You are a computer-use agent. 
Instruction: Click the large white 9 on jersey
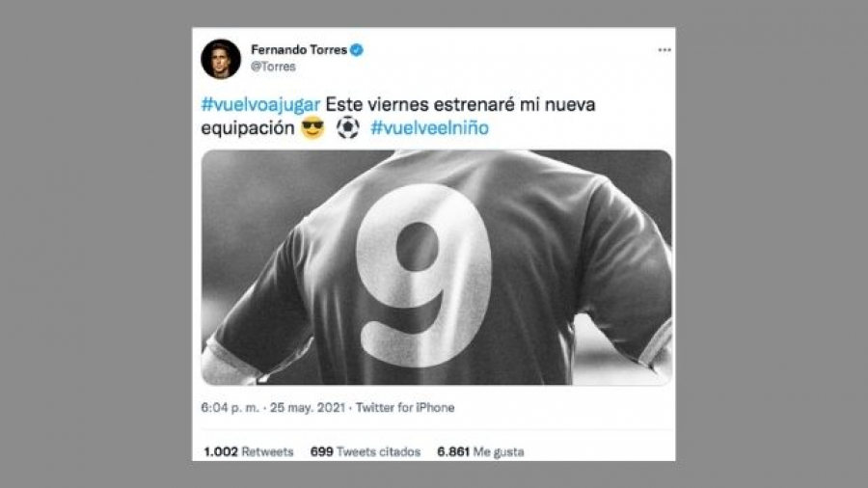423,276
